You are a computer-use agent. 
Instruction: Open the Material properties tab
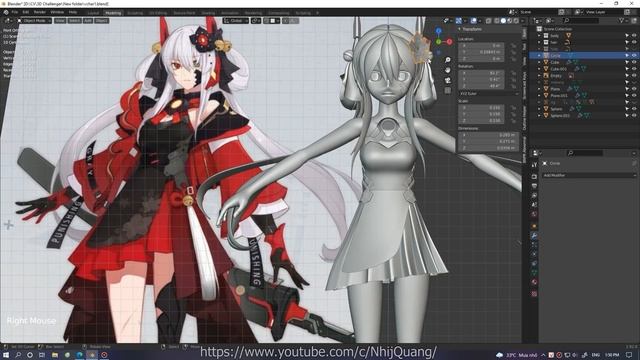pyautogui.click(x=534, y=282)
